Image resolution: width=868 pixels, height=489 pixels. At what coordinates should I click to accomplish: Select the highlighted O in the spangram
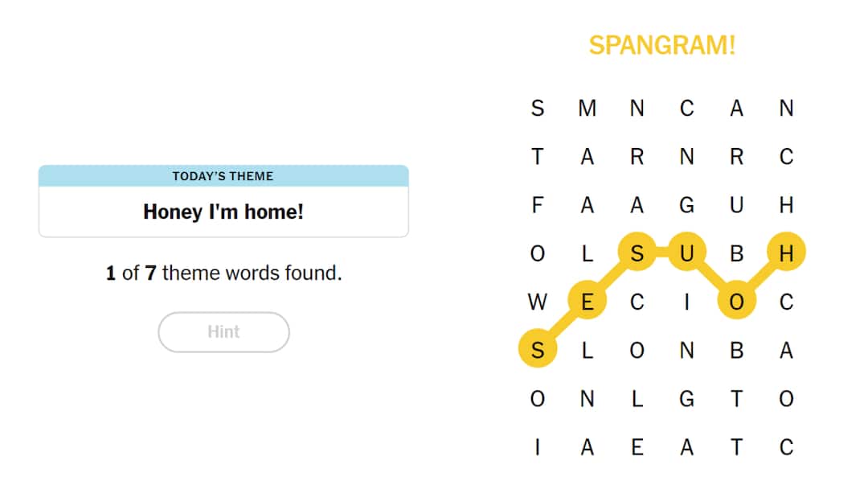pyautogui.click(x=737, y=302)
